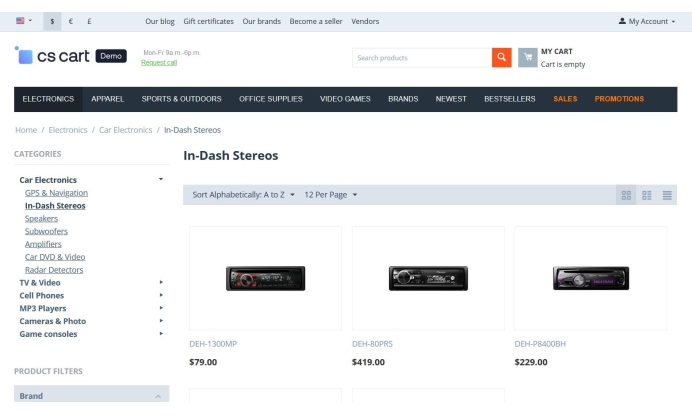Click the orange search magnifier button
692x415 pixels.
tap(502, 58)
